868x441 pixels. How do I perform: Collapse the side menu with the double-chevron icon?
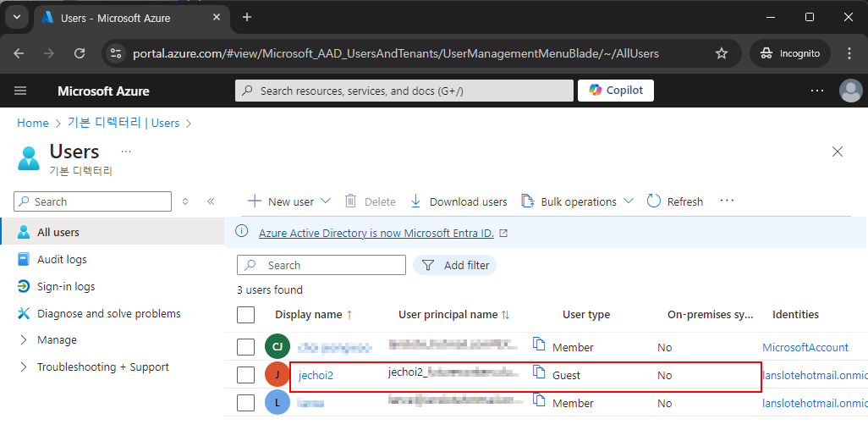click(x=211, y=201)
